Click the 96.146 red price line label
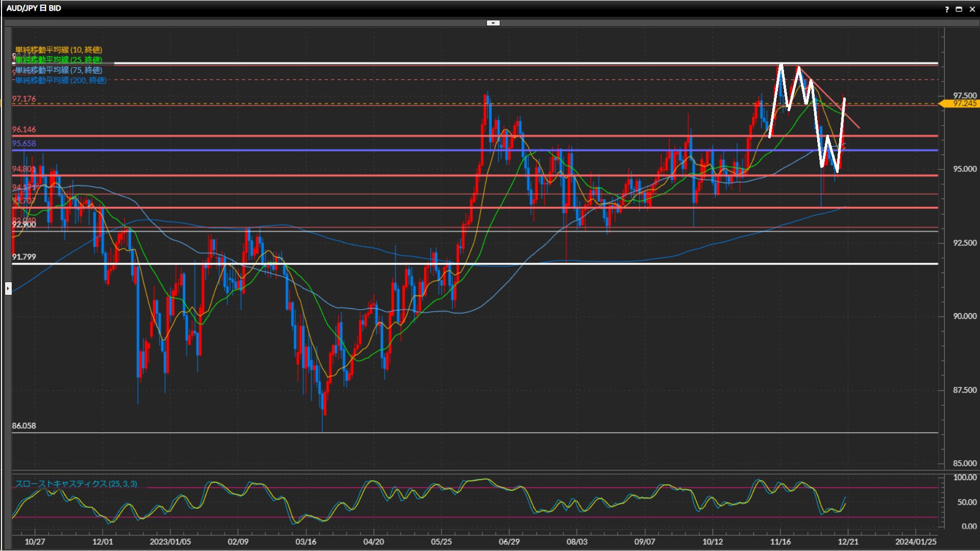 pyautogui.click(x=24, y=130)
